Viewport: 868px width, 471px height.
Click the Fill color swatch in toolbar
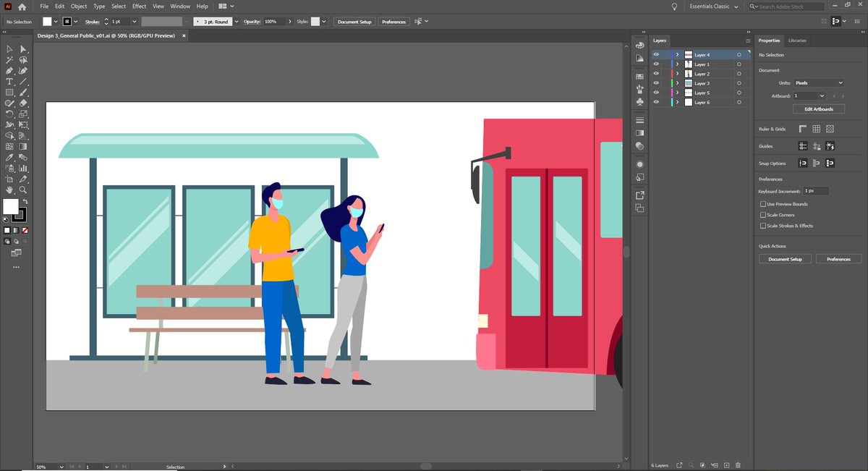click(x=11, y=207)
